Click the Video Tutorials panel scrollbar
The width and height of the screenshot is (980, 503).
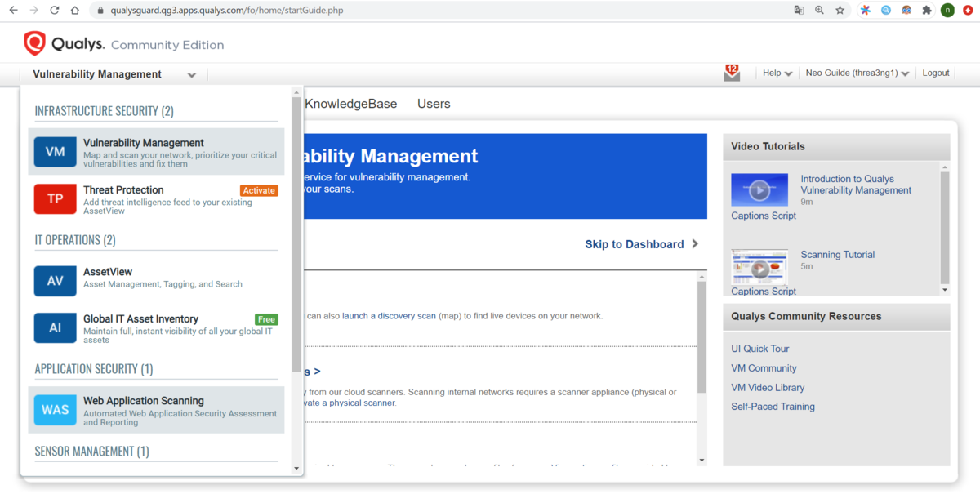click(x=945, y=227)
